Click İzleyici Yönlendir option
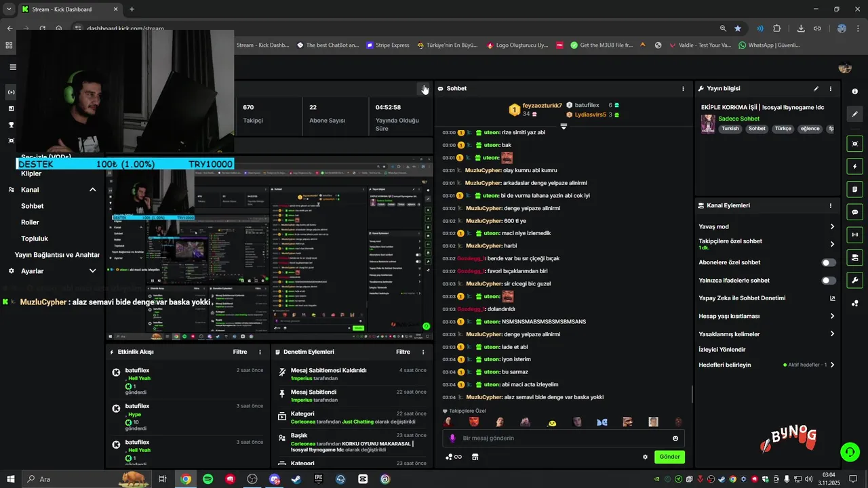Screen dimensions: 868x488 [x=722, y=350]
